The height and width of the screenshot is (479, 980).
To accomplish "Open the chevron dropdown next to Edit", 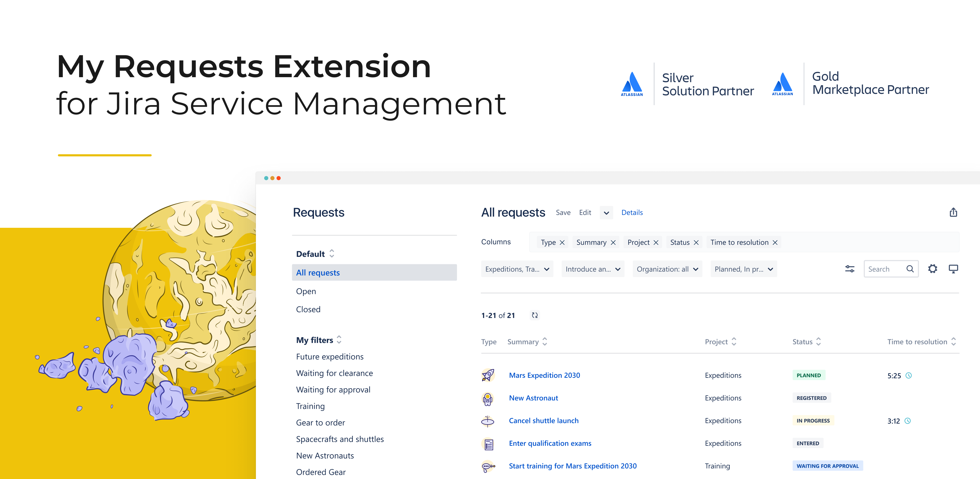I will (606, 213).
